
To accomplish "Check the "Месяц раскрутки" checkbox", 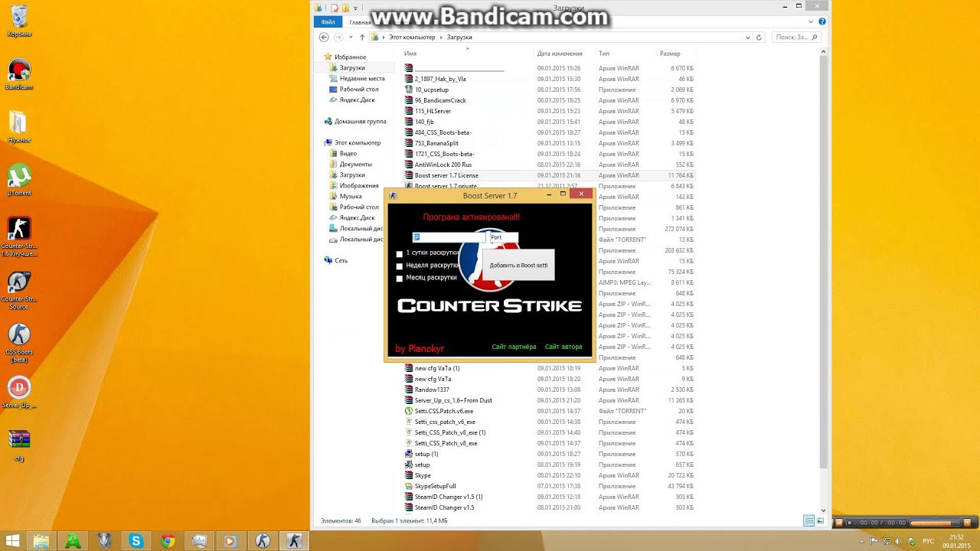I will tap(399, 279).
